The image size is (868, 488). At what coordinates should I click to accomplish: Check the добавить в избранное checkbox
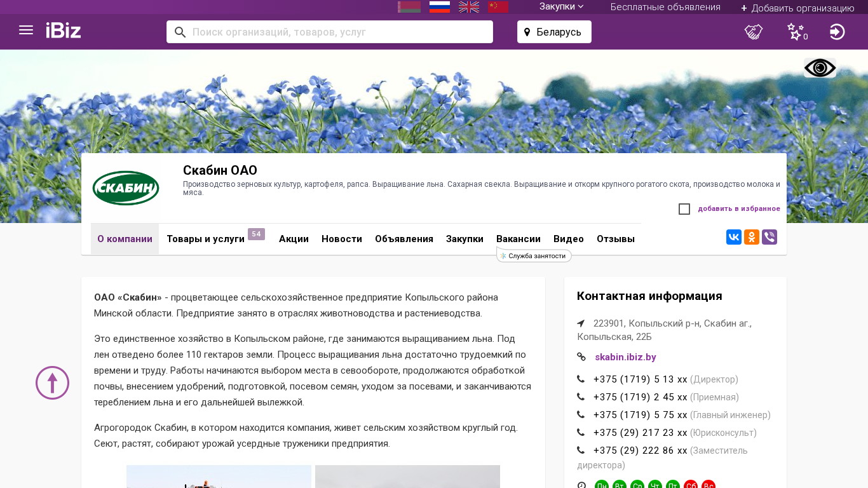[x=684, y=209]
